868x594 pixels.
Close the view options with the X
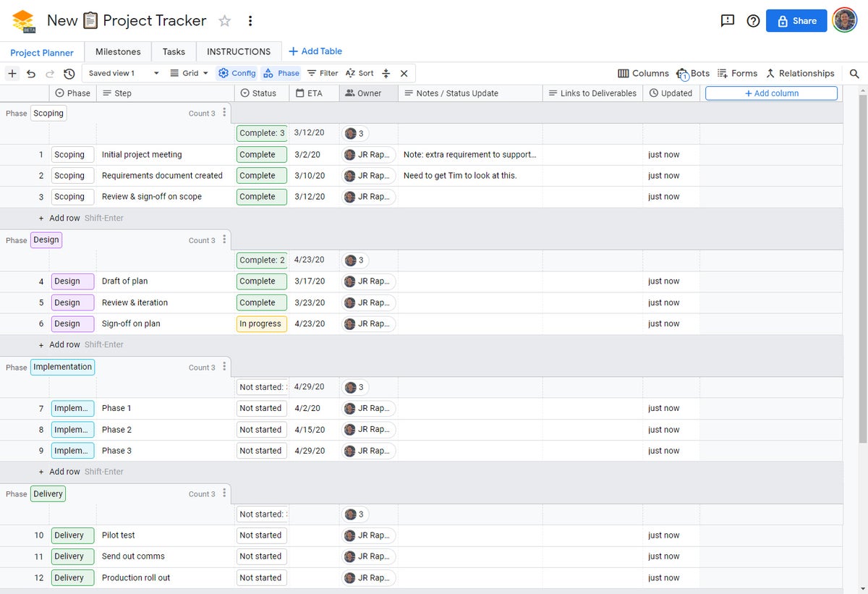coord(404,73)
